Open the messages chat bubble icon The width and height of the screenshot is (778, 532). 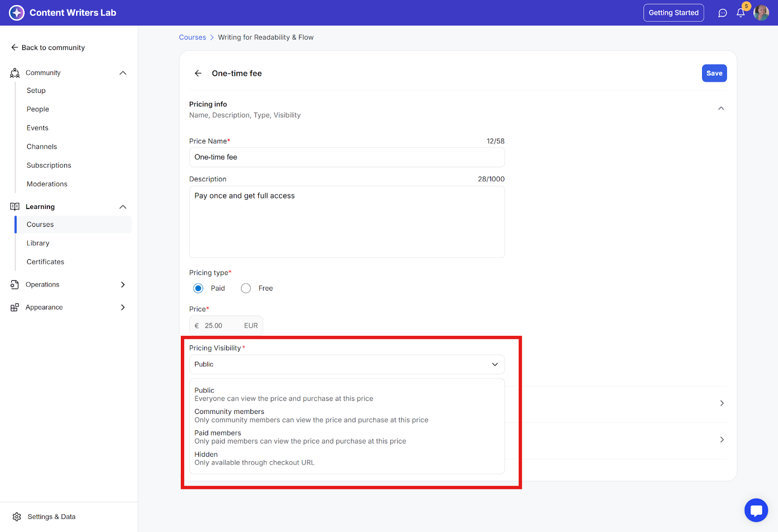pyautogui.click(x=723, y=13)
